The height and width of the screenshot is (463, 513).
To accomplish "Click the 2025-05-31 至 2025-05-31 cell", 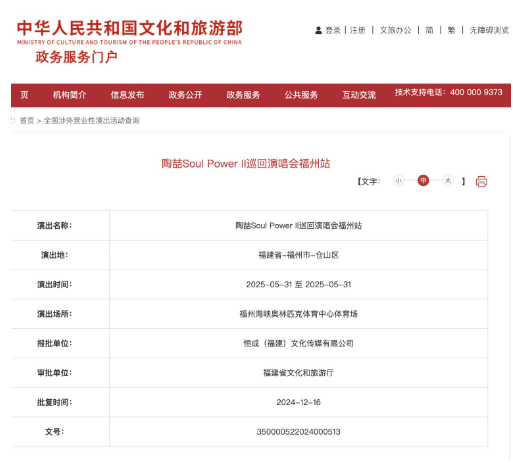I will [x=298, y=284].
